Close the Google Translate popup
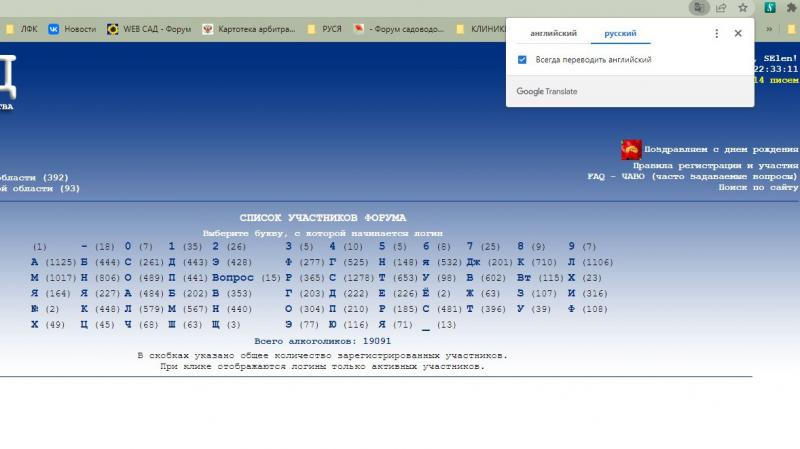 [x=738, y=34]
